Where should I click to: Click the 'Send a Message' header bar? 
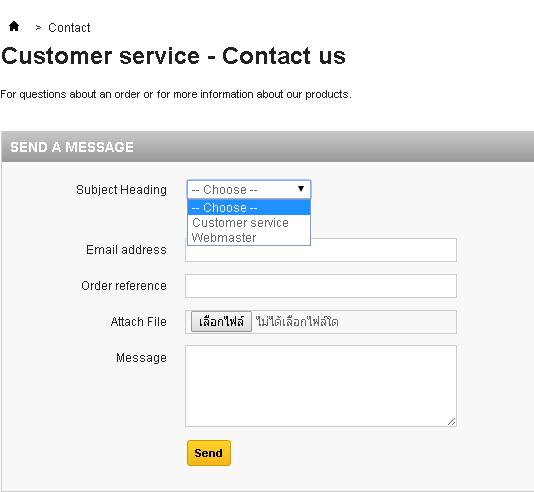tap(268, 147)
